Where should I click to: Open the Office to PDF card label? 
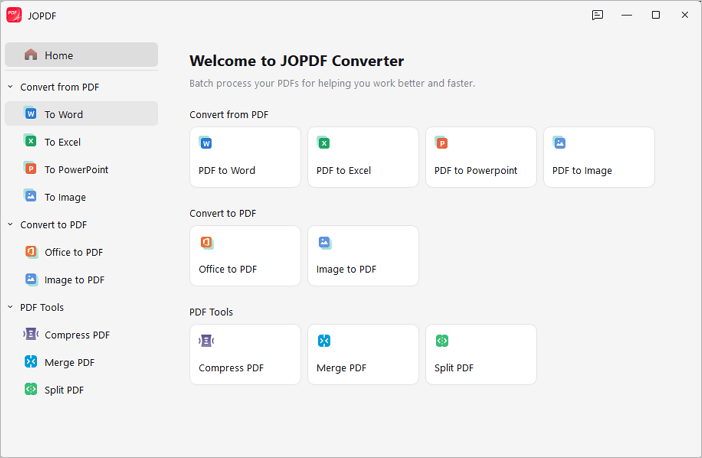tap(228, 269)
